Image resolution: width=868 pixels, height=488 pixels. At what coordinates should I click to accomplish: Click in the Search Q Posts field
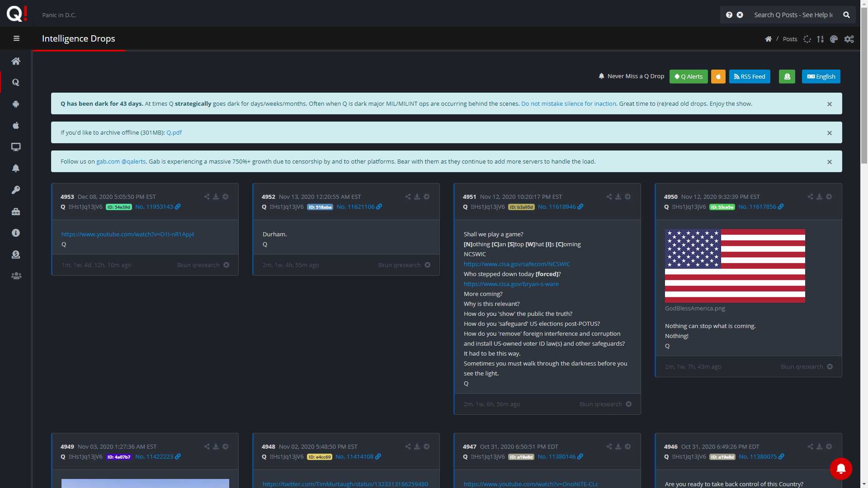(793, 15)
